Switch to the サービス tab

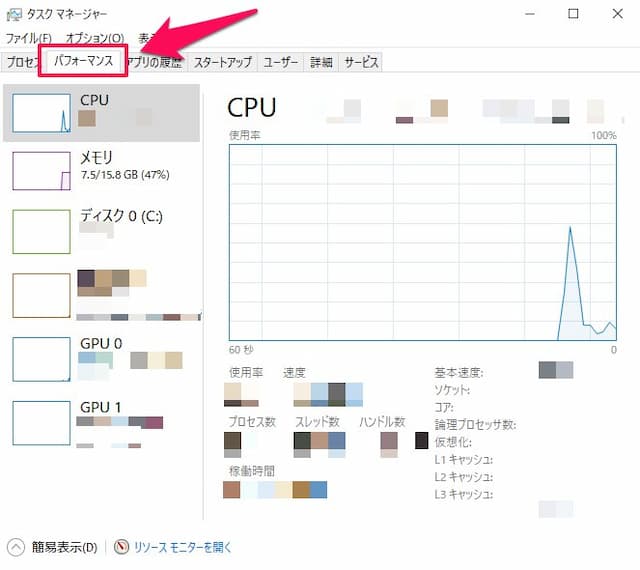pyautogui.click(x=361, y=62)
